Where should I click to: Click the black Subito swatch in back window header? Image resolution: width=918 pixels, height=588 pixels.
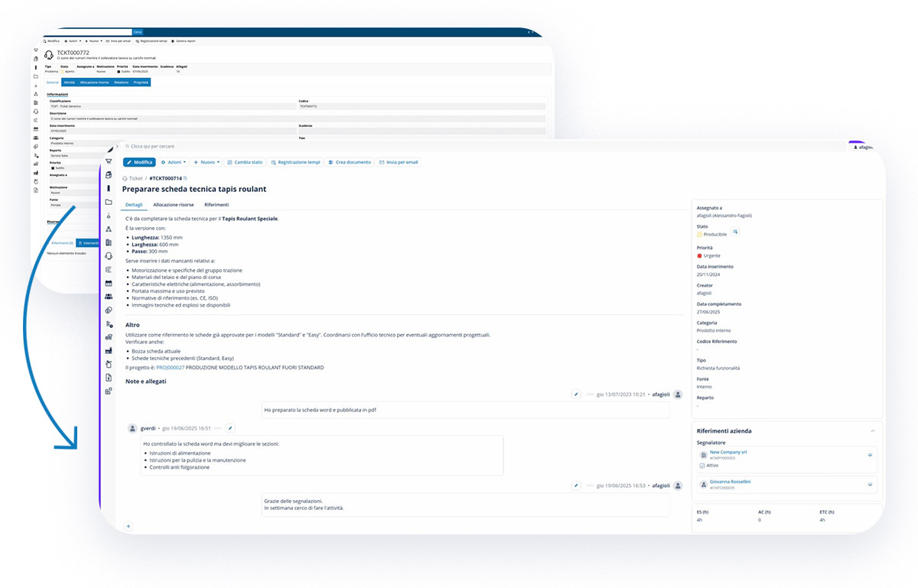pyautogui.click(x=119, y=71)
